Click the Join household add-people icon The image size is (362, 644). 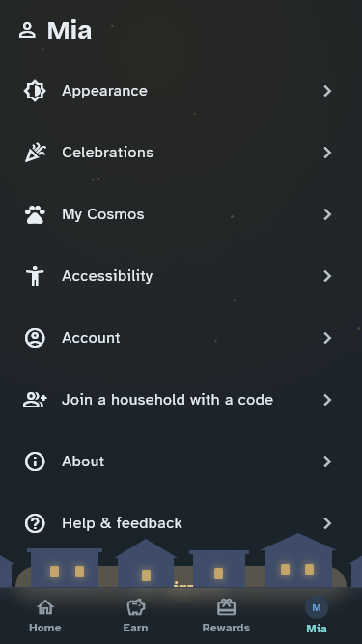[35, 400]
